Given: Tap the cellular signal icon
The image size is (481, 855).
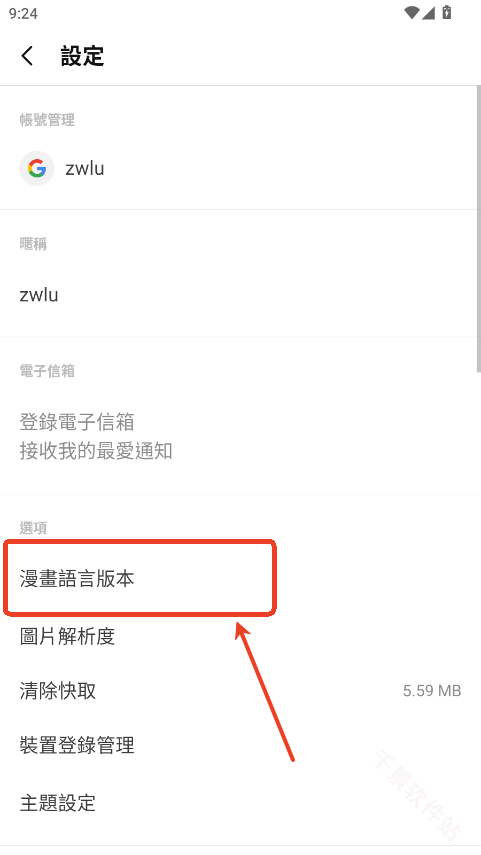Looking at the screenshot, I should [428, 13].
